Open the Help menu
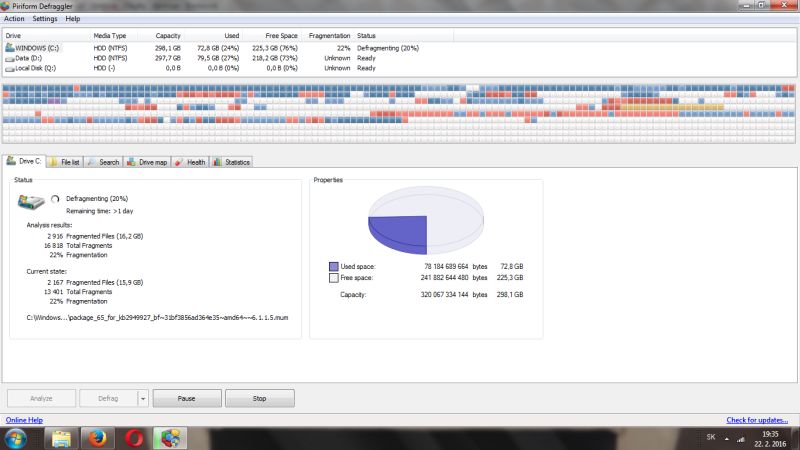The image size is (800, 450). (72, 19)
